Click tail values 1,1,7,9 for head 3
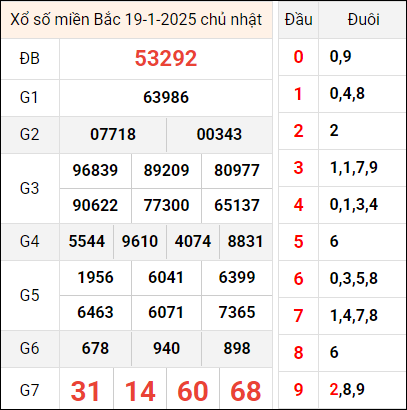 (353, 167)
